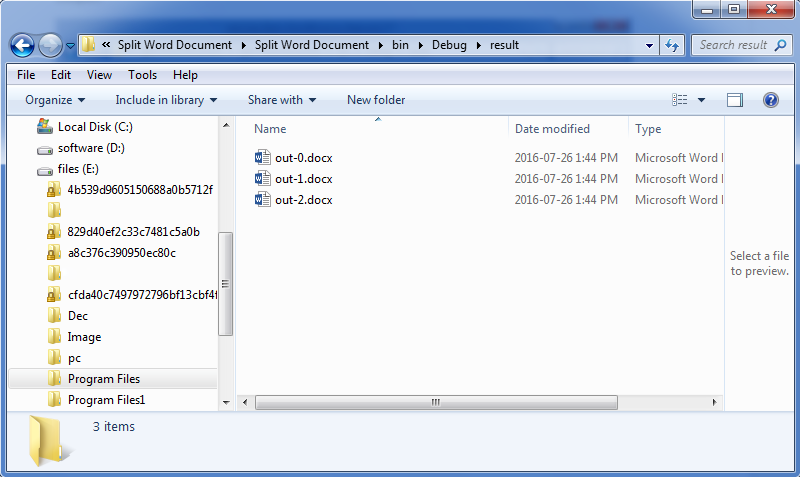Select locked folder a8c376c390950ec80c
Viewport: 800px width, 477px height.
[122, 253]
